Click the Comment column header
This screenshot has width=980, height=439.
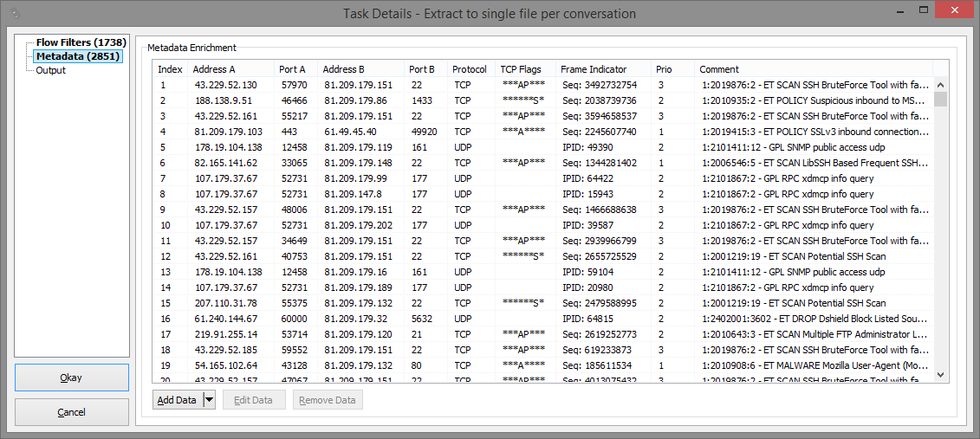coord(719,69)
